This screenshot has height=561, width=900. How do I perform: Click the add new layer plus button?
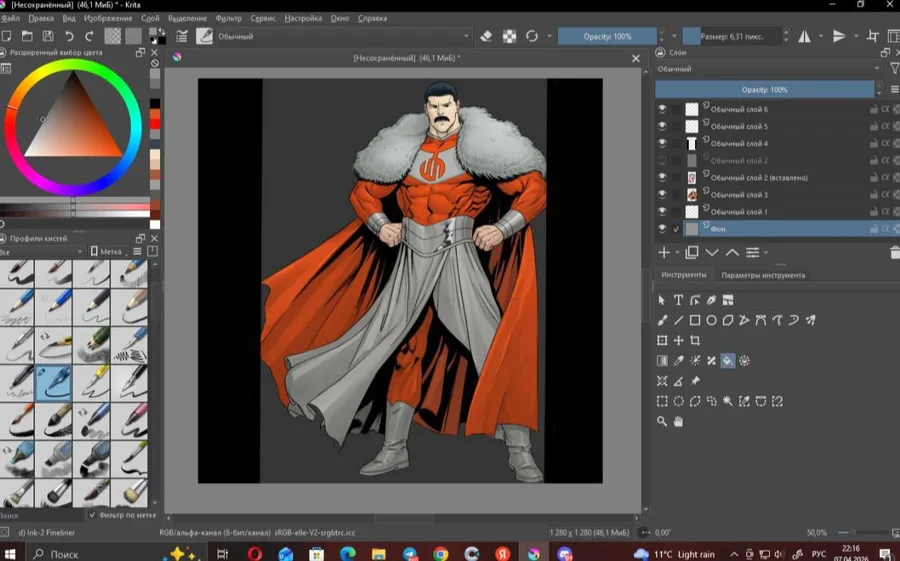tap(663, 253)
